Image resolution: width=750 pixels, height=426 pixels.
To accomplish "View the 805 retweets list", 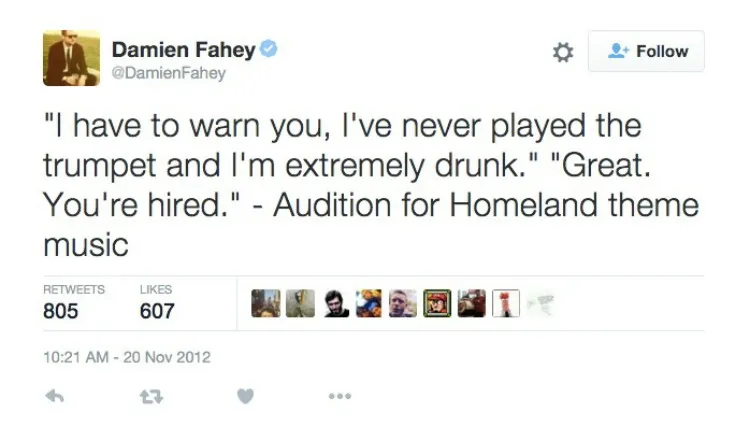I will click(74, 303).
